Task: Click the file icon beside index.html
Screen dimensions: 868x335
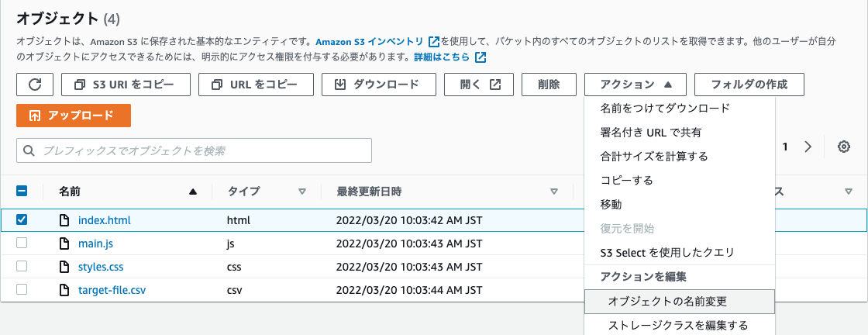Action: (x=65, y=220)
